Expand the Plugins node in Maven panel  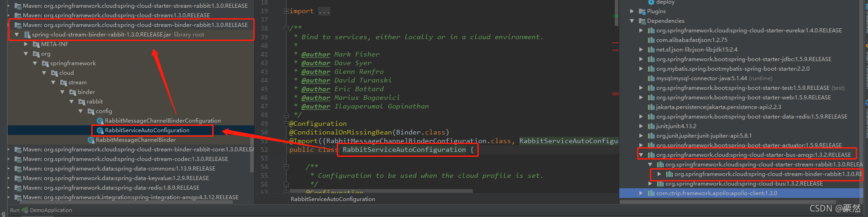click(x=632, y=11)
